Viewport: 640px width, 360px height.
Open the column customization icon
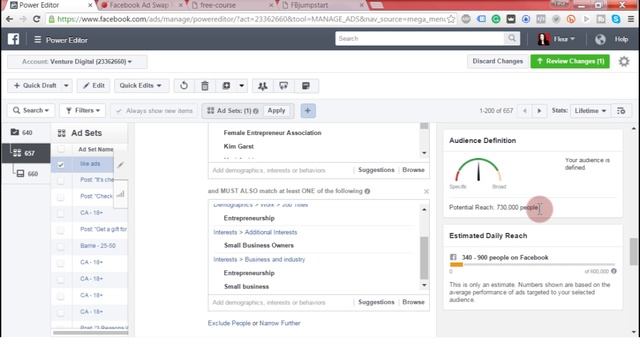pos(621,111)
